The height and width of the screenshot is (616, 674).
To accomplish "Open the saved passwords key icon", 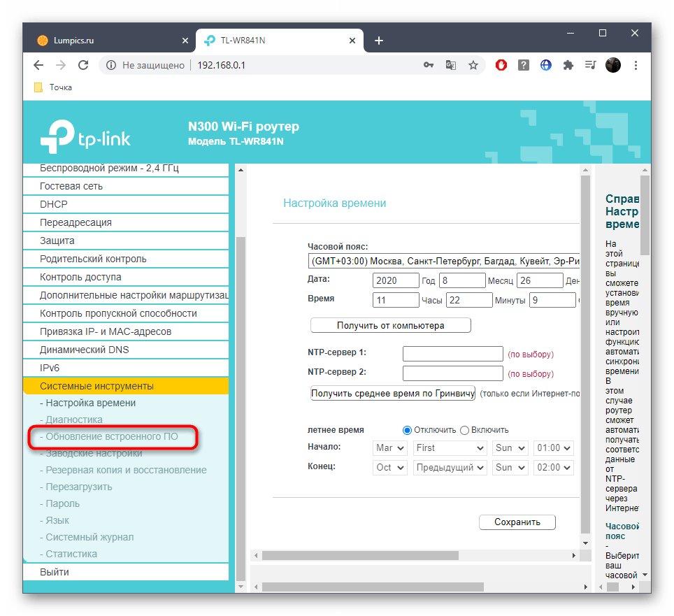I will tap(429, 65).
